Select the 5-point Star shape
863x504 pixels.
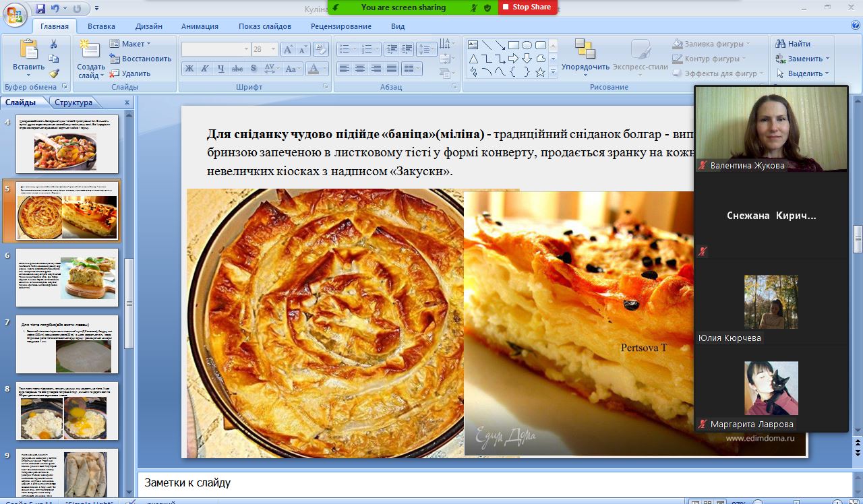tap(540, 72)
